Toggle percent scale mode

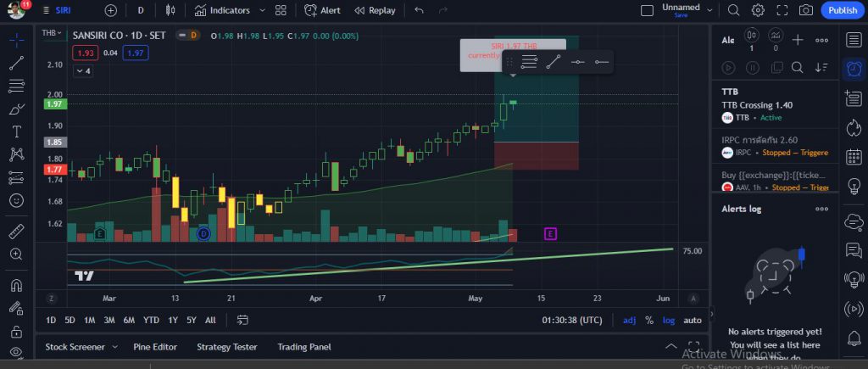(649, 321)
